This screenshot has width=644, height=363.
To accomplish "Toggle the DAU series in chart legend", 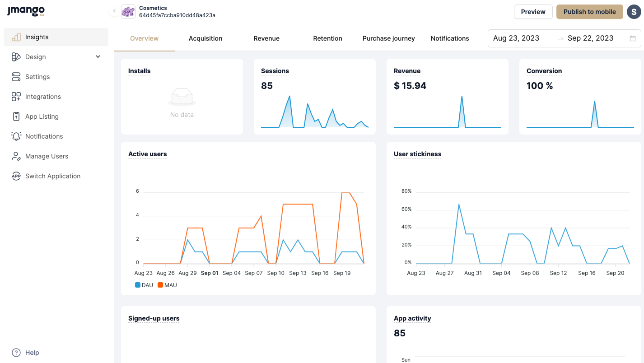I will pos(144,285).
